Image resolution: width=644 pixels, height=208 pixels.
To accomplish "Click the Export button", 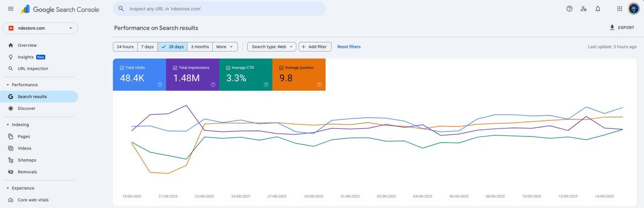I will [622, 28].
